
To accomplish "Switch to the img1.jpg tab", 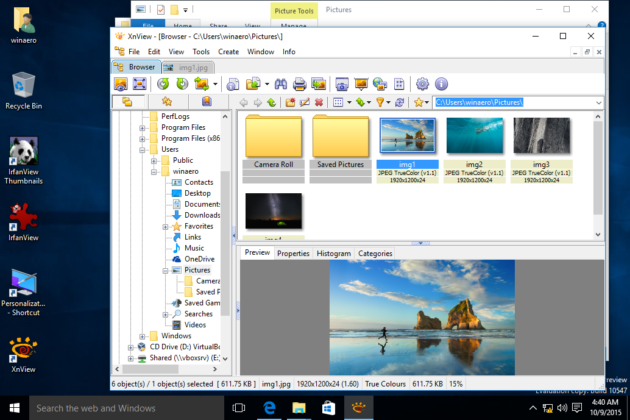I will 188,68.
